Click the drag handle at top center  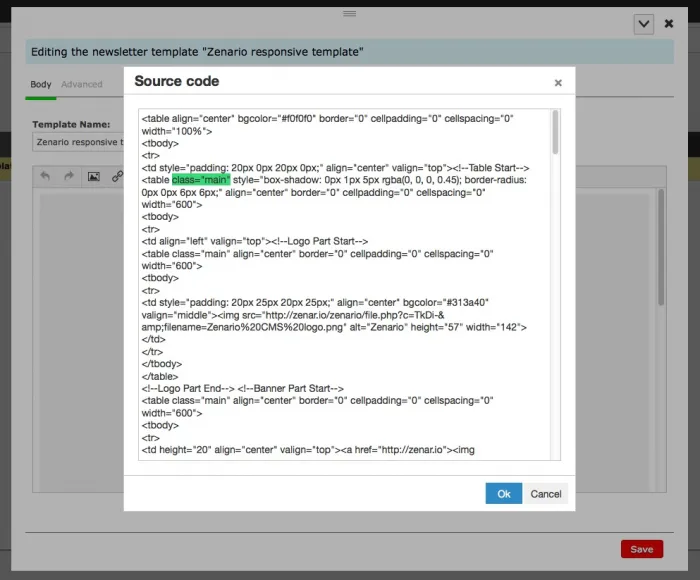click(x=350, y=13)
